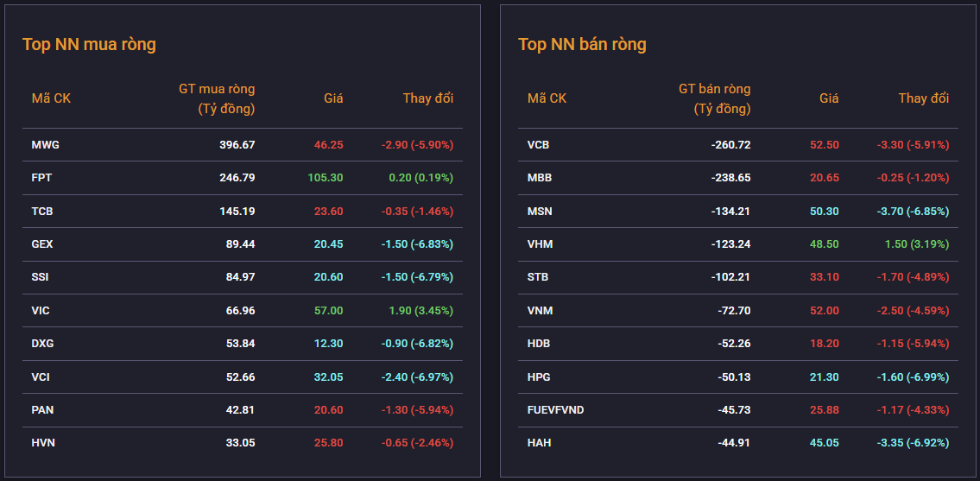This screenshot has height=481, width=980.
Task: Click FUEVFVND net sell value -45.73
Action: (x=734, y=409)
